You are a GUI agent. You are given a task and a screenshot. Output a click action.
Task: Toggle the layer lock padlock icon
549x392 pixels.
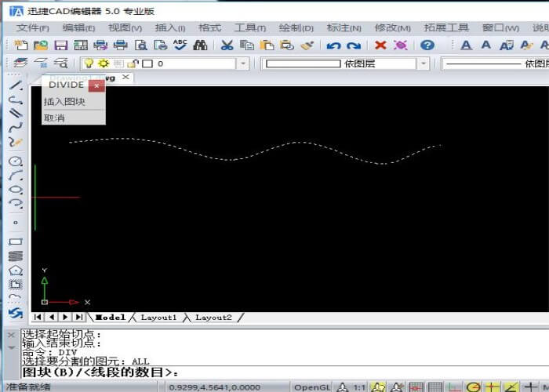point(133,64)
